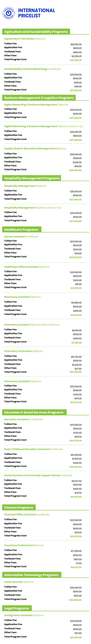Viewport: 91px width, 644px height.
Task: Click the $22,166.25 Aquaculture total cost
Action: 76,60
